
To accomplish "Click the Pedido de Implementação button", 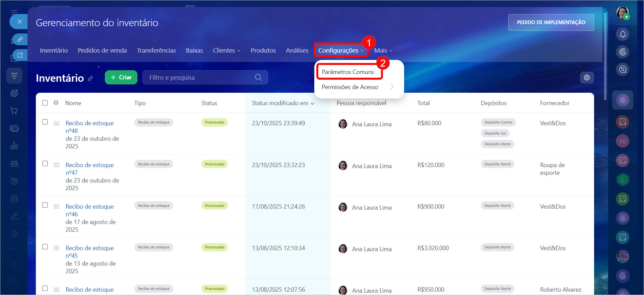I will 551,22.
